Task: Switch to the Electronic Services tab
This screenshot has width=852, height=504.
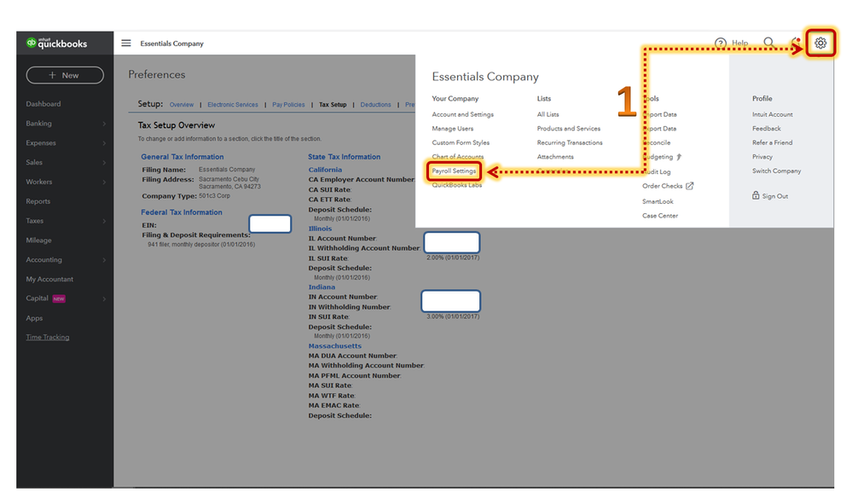Action: pos(233,105)
